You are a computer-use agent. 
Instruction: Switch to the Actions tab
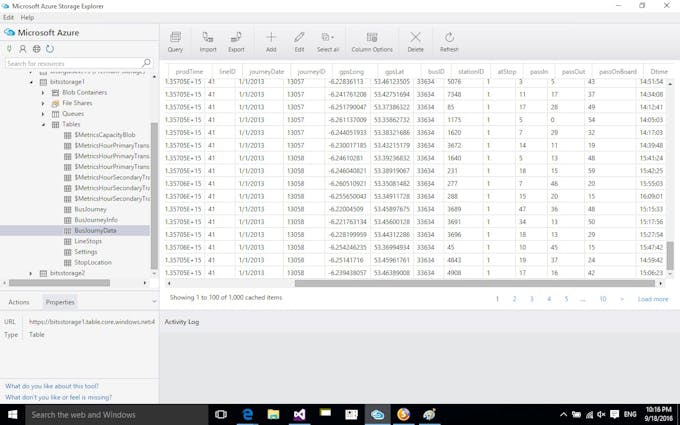19,302
